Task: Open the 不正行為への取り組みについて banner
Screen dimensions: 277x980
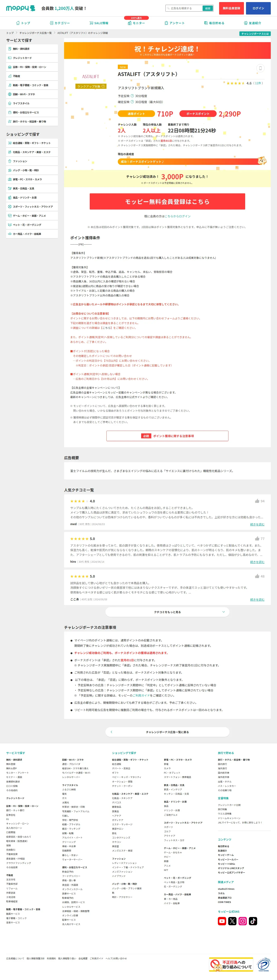Action: 231,964
